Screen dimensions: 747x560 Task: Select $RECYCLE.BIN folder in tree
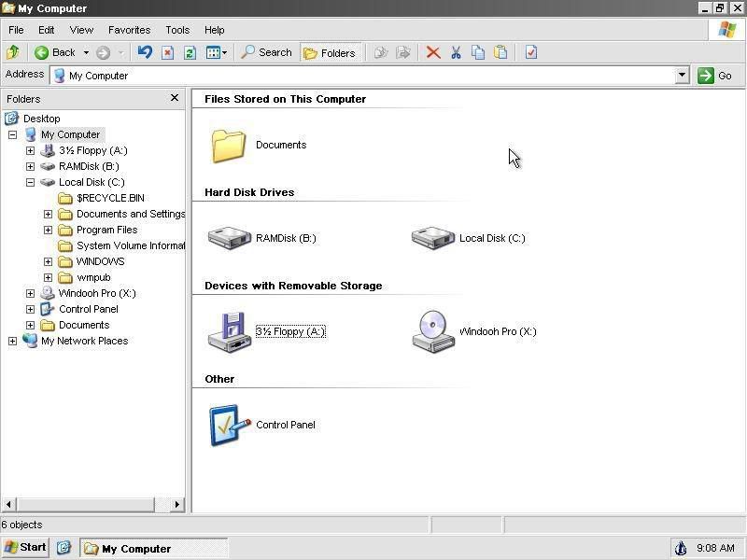point(110,198)
